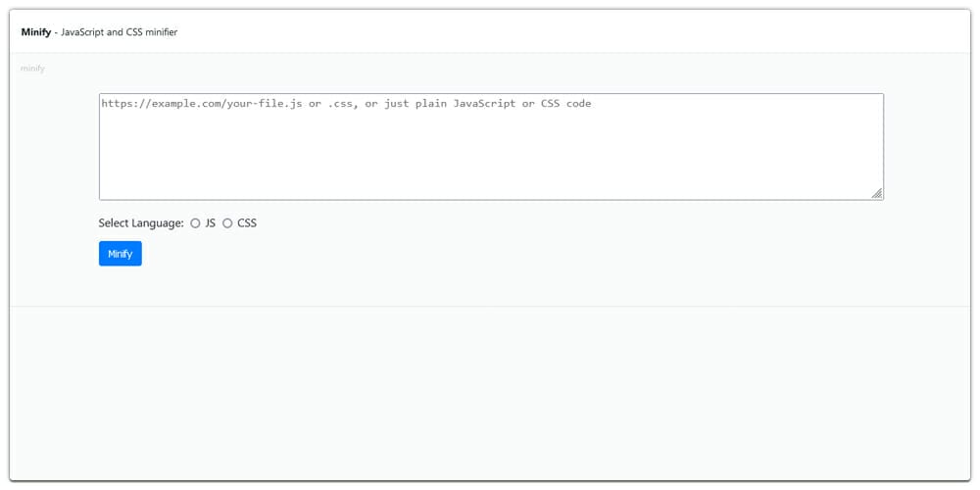Click the textarea resize grip handle
The height and width of the screenshot is (490, 980).
[876, 193]
